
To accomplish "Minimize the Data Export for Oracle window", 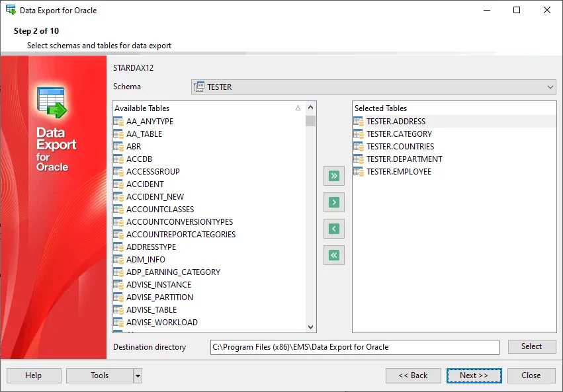I will click(487, 10).
